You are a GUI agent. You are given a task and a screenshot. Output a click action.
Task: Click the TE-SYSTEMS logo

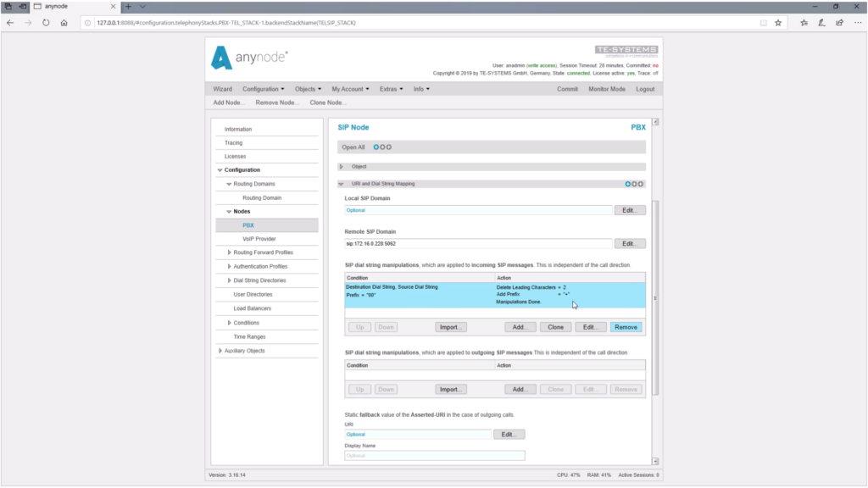626,50
